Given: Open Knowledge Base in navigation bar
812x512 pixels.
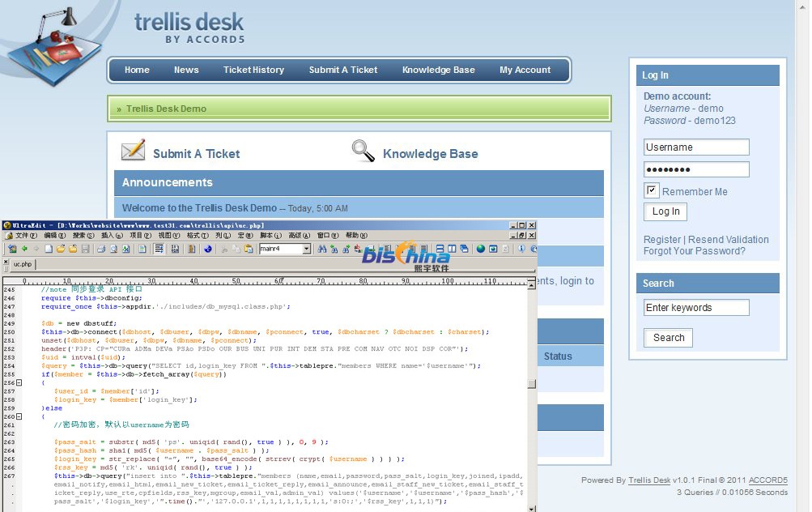Looking at the screenshot, I should pyautogui.click(x=439, y=70).
